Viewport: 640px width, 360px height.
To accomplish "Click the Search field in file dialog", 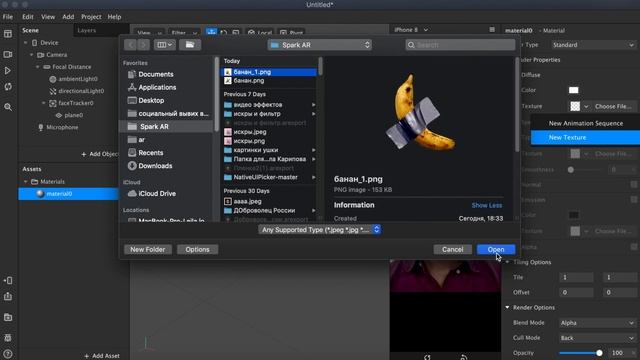I will (460, 45).
